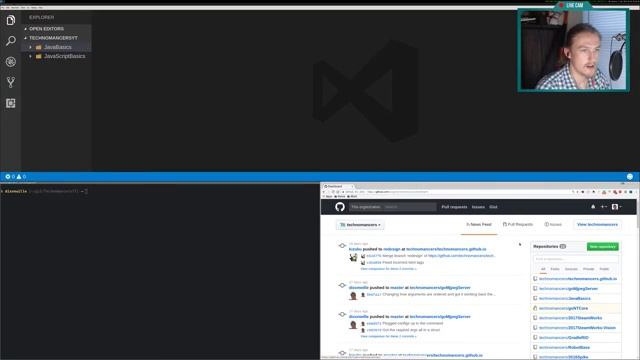Click the View technomancers button
The image size is (640, 360).
(597, 224)
